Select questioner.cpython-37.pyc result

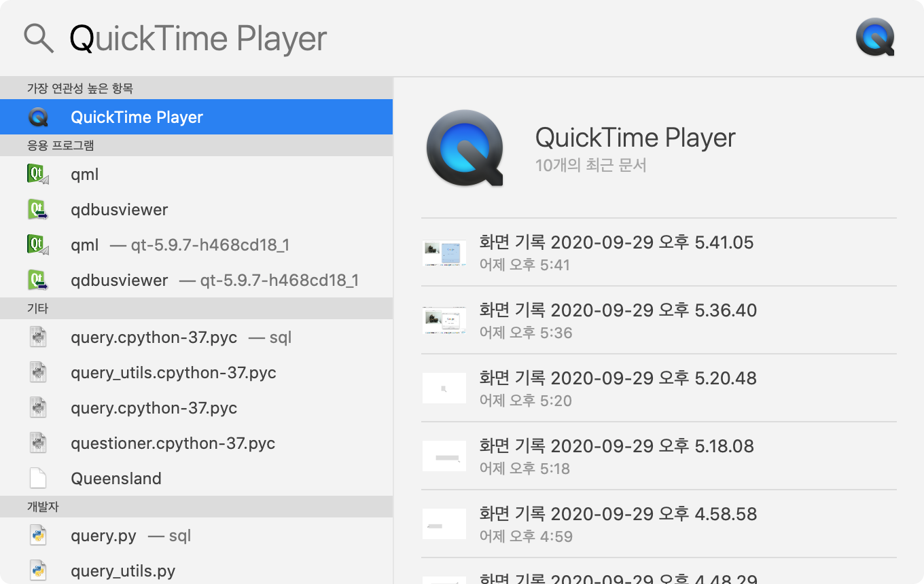(x=196, y=443)
